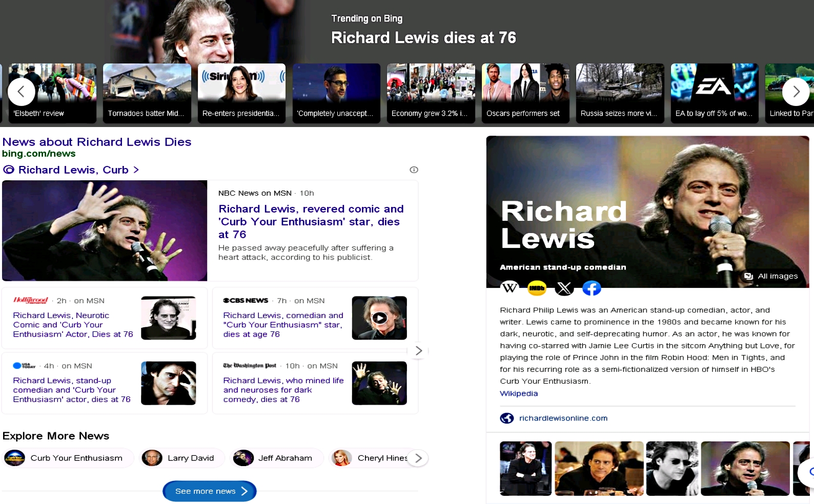The image size is (814, 504).
Task: Click the carousel previous arrow button
Action: [22, 92]
